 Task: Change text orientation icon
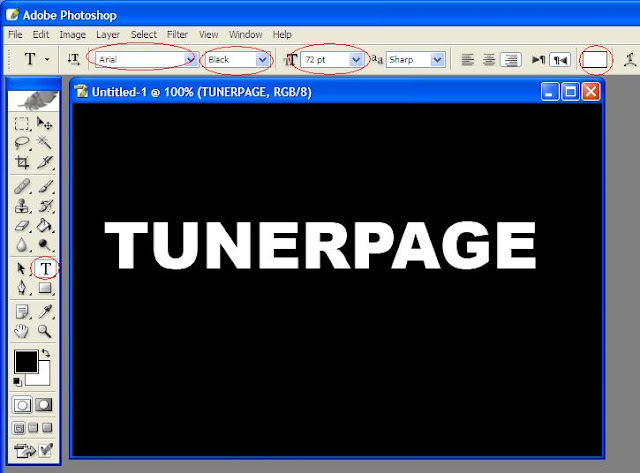[x=73, y=60]
